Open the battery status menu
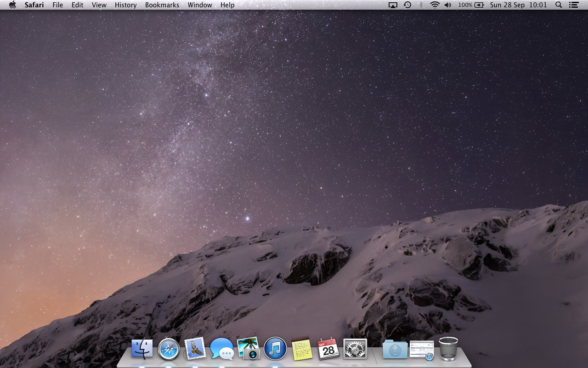Image resolution: width=588 pixels, height=368 pixels. [471, 5]
